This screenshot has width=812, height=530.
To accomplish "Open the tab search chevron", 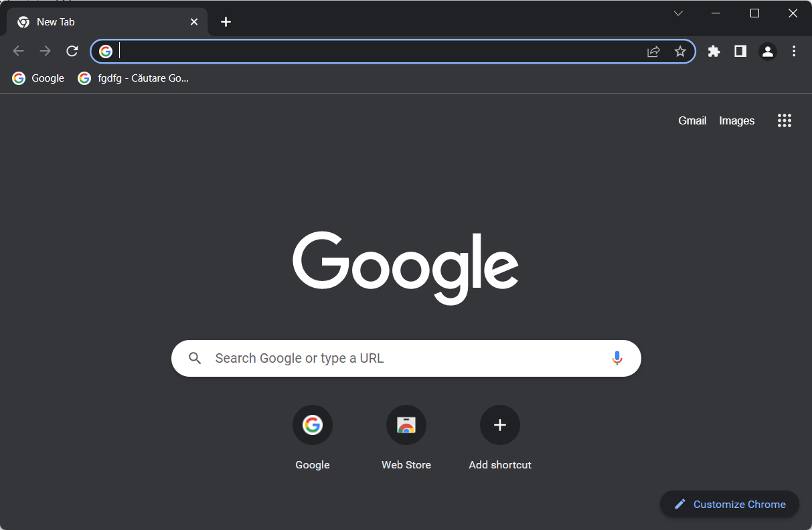I will (678, 13).
